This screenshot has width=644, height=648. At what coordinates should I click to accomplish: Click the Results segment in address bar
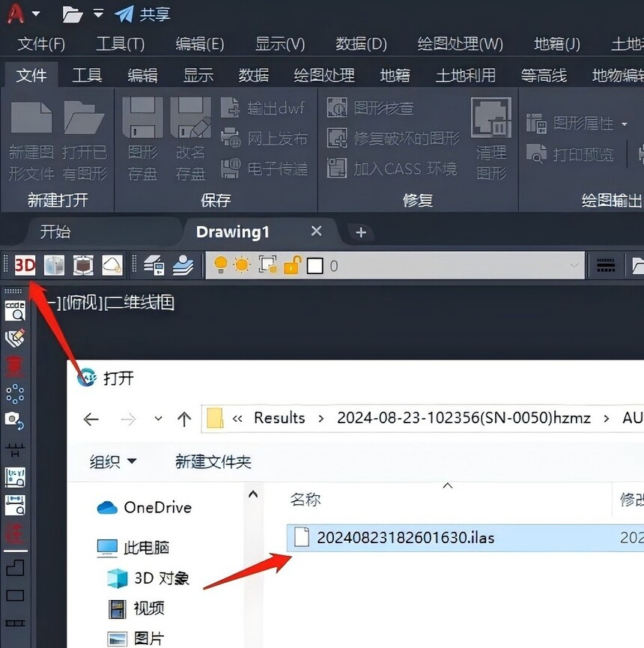tap(279, 418)
